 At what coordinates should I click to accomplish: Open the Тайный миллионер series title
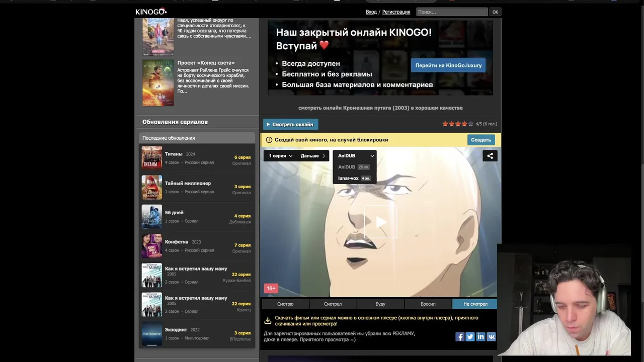pyautogui.click(x=188, y=183)
